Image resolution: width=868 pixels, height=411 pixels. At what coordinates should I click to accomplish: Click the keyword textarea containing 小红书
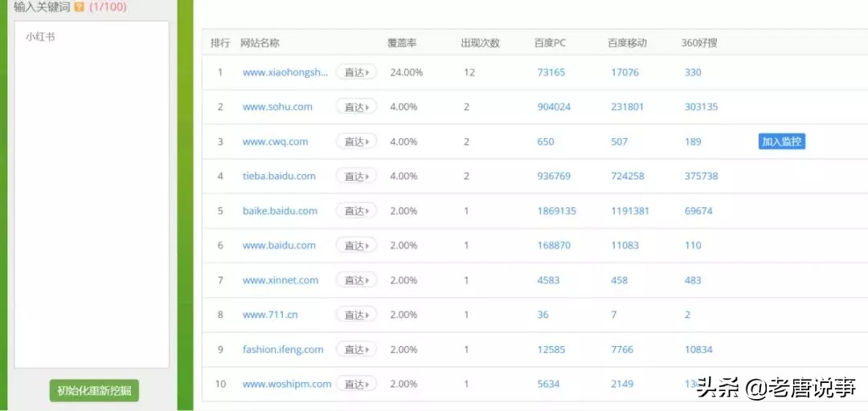[x=92, y=194]
